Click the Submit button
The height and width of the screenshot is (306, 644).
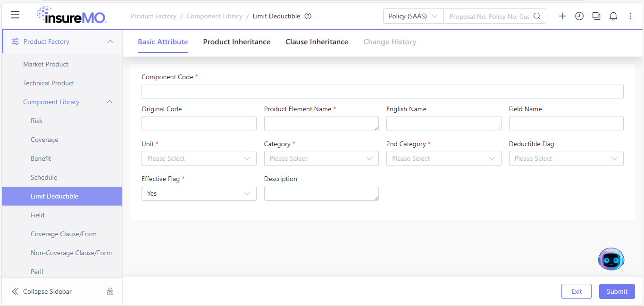[x=617, y=291]
